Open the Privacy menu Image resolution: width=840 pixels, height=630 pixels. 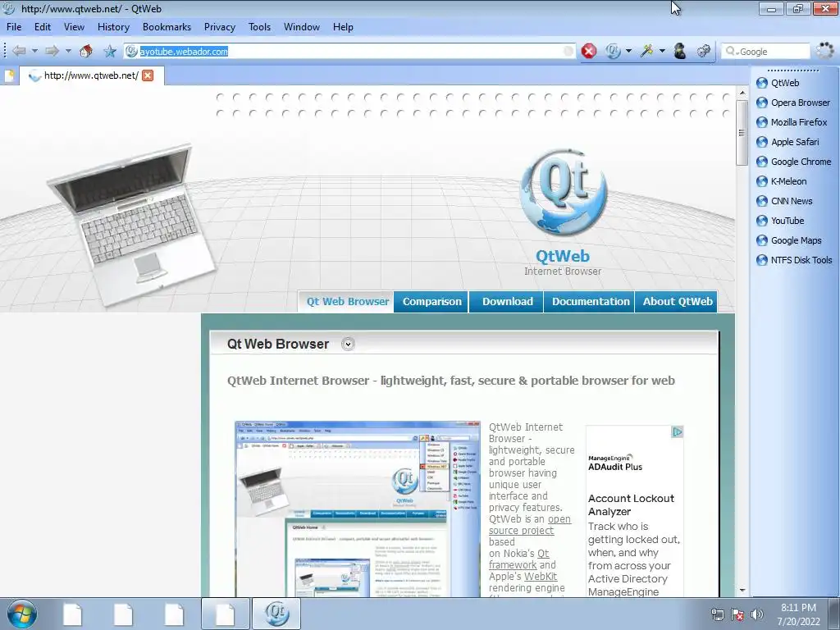pos(220,27)
